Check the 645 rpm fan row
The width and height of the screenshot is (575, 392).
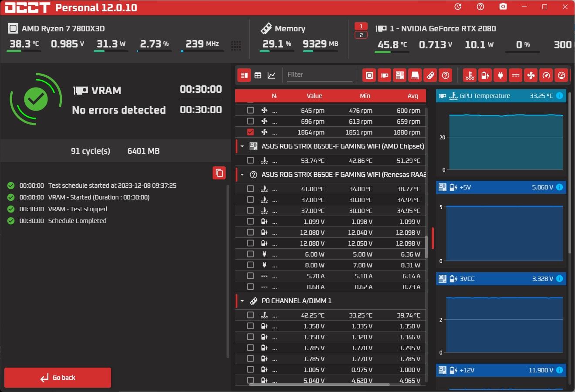point(250,110)
